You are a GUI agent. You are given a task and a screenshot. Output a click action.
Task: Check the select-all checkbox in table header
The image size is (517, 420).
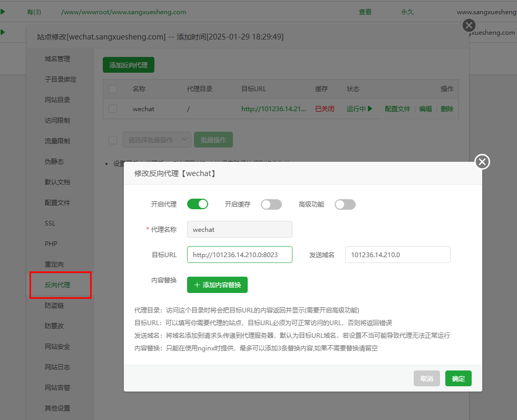pos(113,89)
